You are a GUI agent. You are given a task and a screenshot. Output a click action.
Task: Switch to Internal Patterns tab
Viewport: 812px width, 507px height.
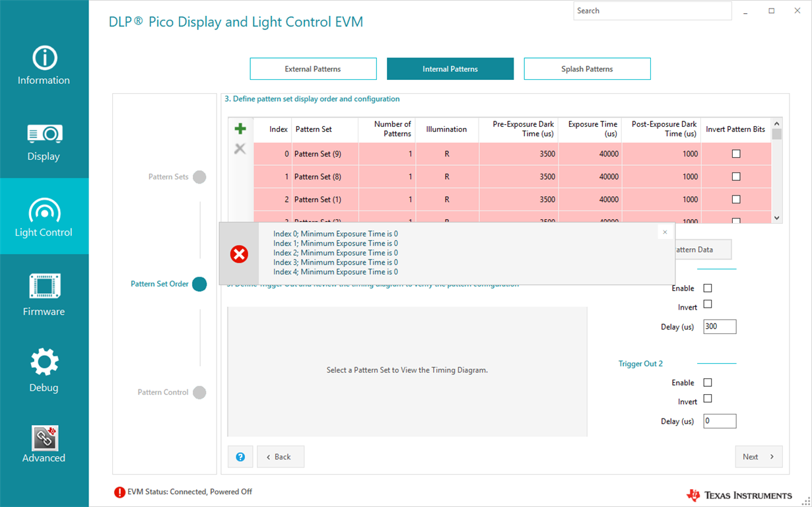pyautogui.click(x=450, y=69)
